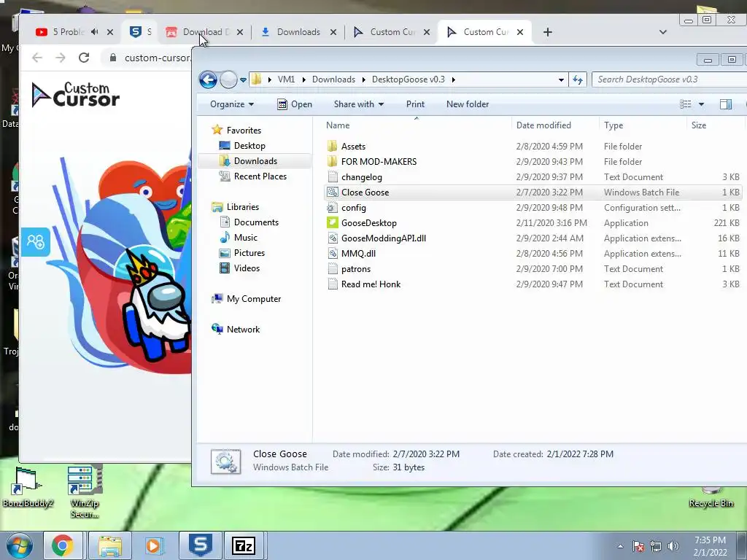Open Downloads in the navigation pane
Screen dimensions: 747x560
coord(255,161)
